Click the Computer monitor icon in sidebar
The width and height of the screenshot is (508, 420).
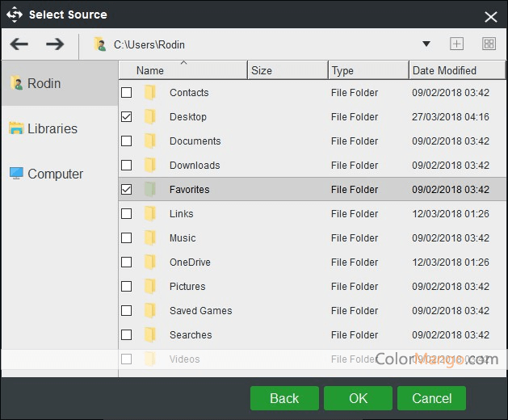(16, 174)
